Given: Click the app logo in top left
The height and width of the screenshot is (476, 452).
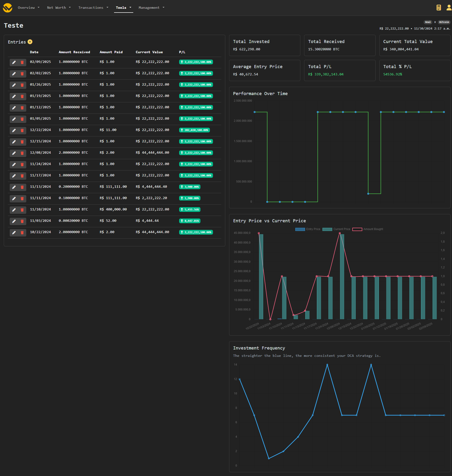Looking at the screenshot, I should [x=8, y=8].
